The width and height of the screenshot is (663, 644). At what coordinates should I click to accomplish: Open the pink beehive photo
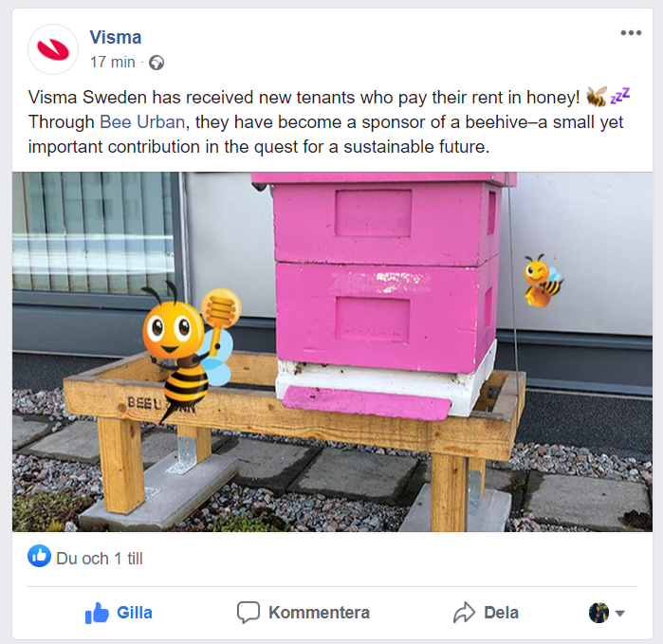point(332,351)
